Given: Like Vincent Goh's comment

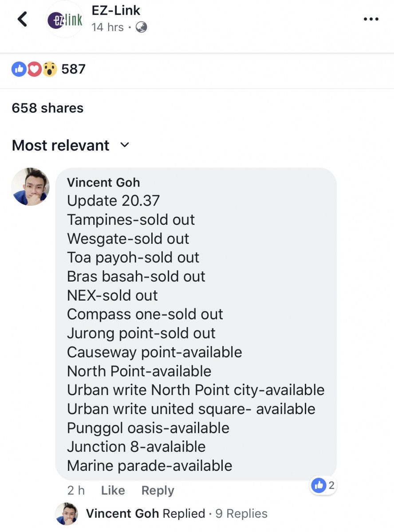Looking at the screenshot, I should coord(113,490).
